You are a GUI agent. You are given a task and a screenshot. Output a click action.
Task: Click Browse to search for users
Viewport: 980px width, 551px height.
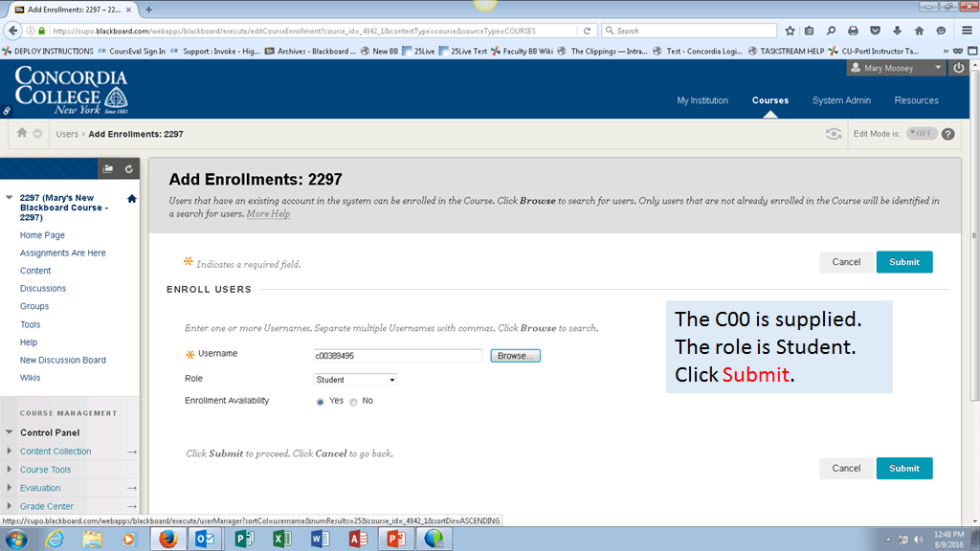click(516, 356)
